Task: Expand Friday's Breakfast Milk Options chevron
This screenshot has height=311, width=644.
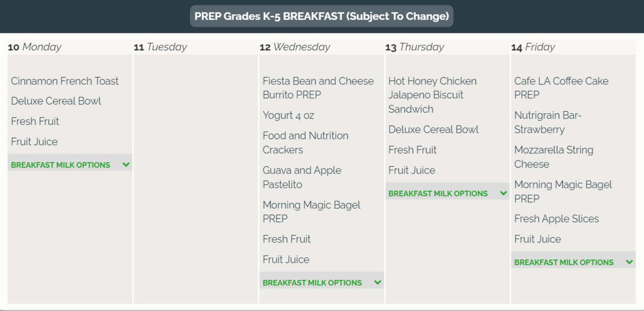Action: [x=630, y=262]
